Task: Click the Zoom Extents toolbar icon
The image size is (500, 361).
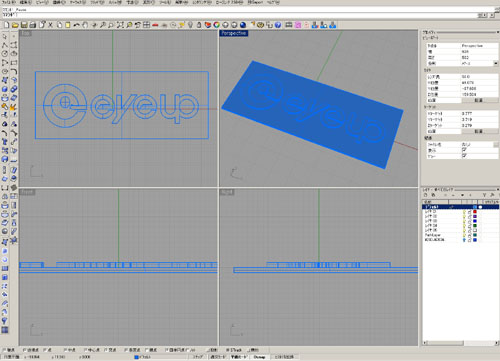Action: pyautogui.click(x=120, y=25)
